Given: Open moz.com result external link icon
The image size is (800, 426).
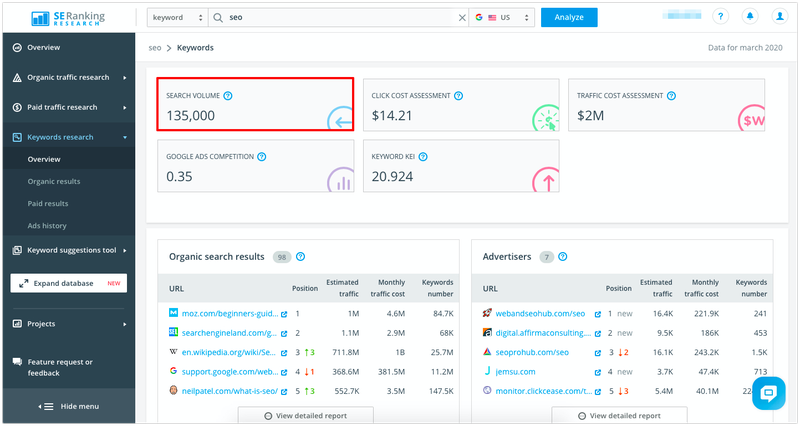Looking at the screenshot, I should pyautogui.click(x=284, y=314).
